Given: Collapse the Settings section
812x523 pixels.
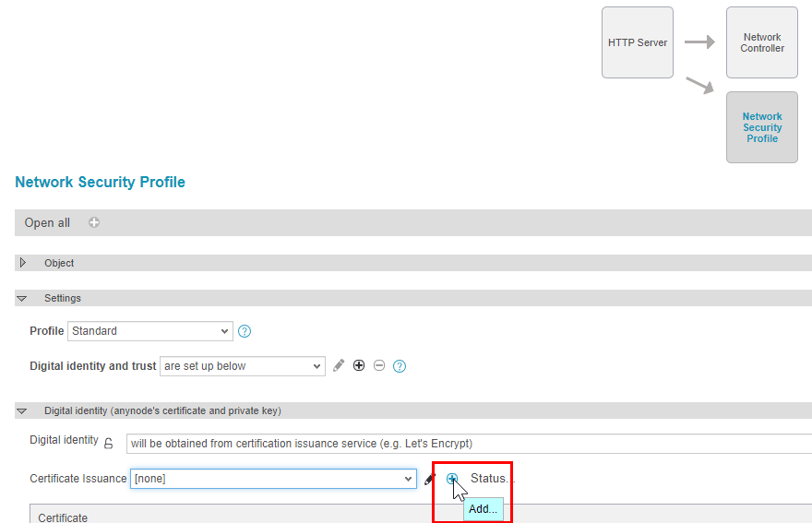Looking at the screenshot, I should (x=23, y=299).
